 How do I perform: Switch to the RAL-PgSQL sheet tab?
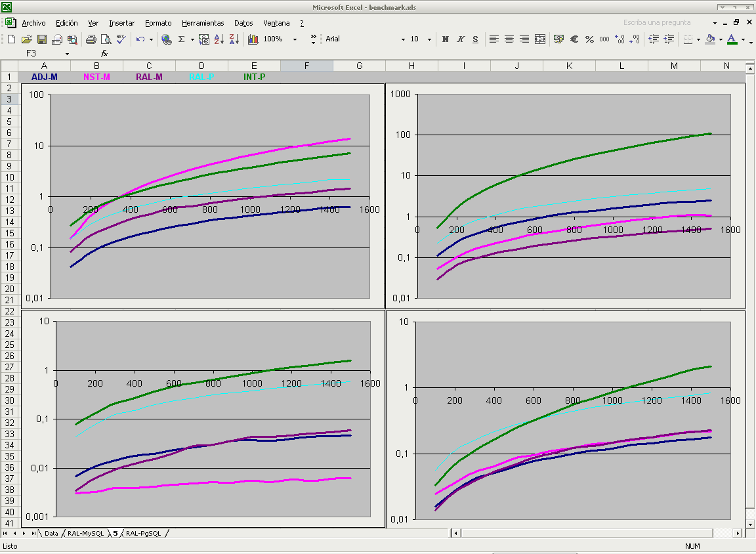point(143,533)
